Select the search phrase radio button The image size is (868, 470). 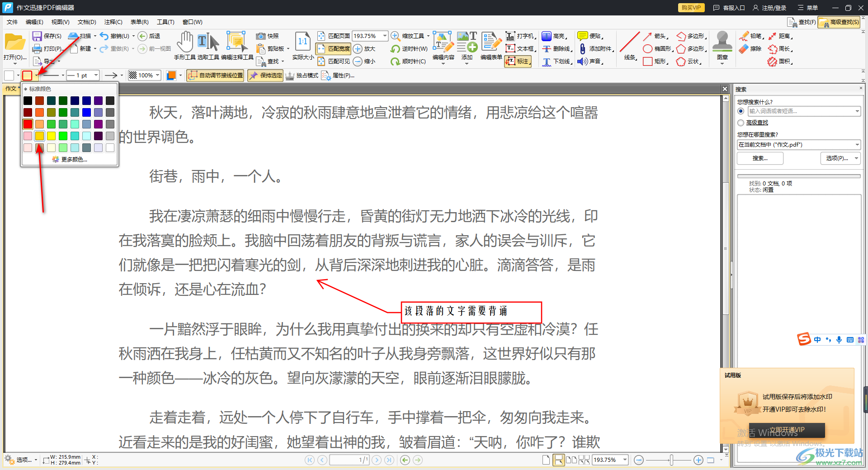[741, 111]
